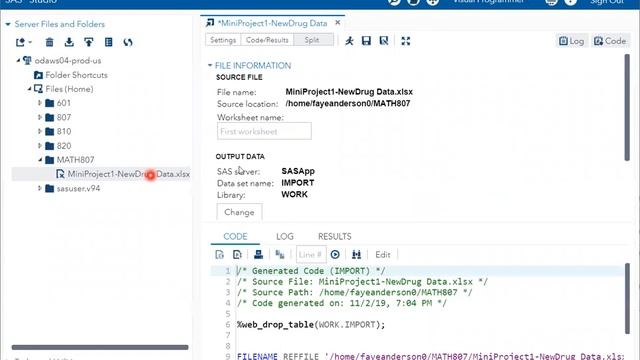Click the Go to line arrow button
The image size is (640, 360).
click(x=335, y=255)
